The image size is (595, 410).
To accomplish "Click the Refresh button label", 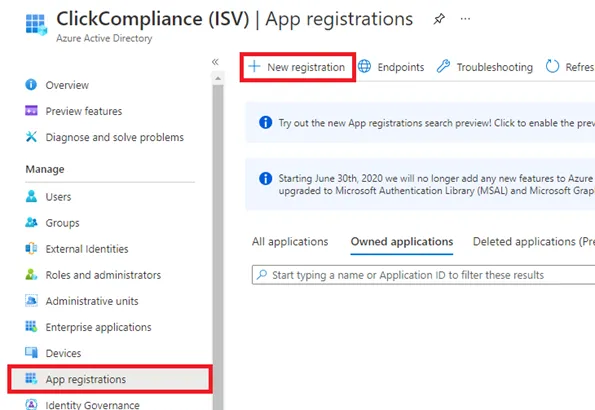I will tap(580, 67).
